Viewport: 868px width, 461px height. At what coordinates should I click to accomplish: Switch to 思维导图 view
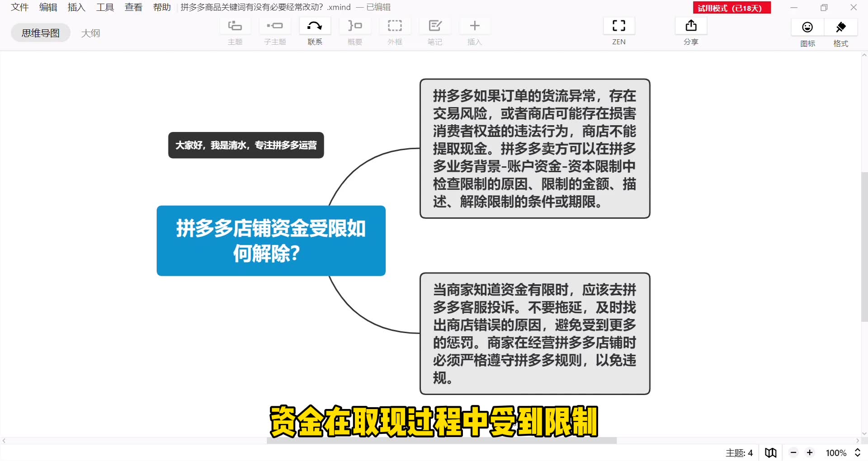(41, 33)
